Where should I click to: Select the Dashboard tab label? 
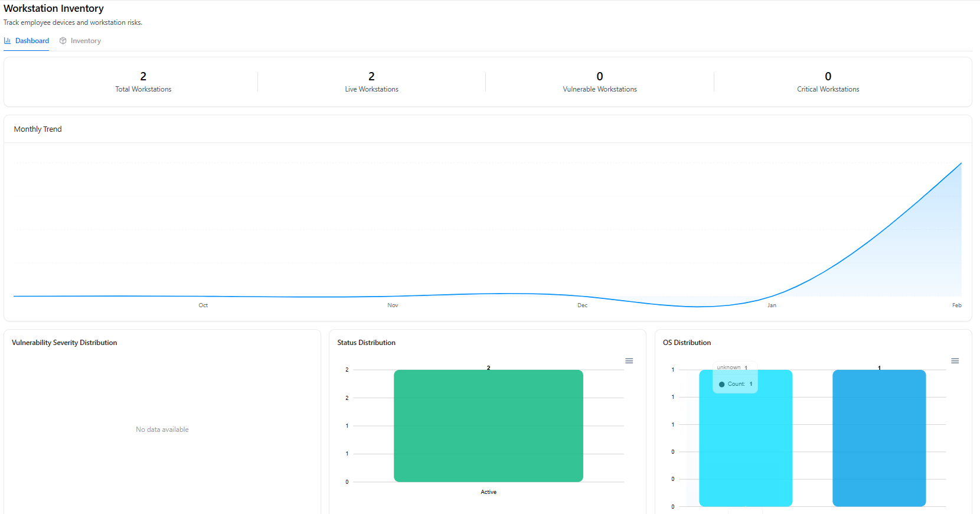32,41
